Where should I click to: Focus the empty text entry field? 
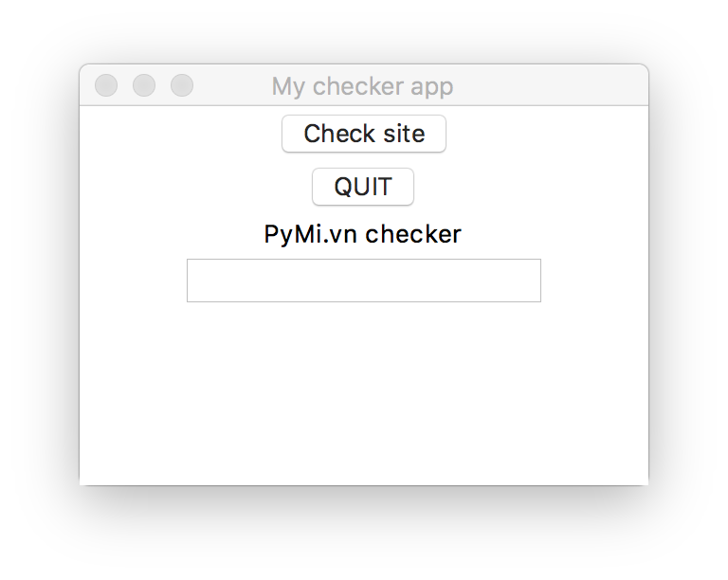click(363, 281)
